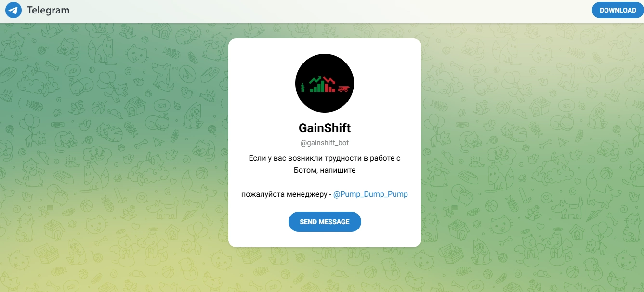
Task: Click the red downward arrow in avatar
Action: click(329, 80)
